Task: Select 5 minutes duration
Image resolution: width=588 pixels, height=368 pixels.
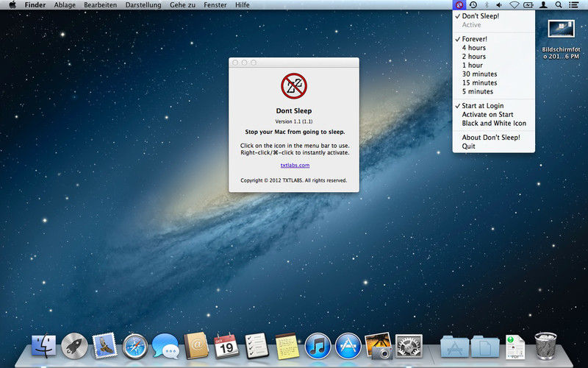Action: [493, 91]
